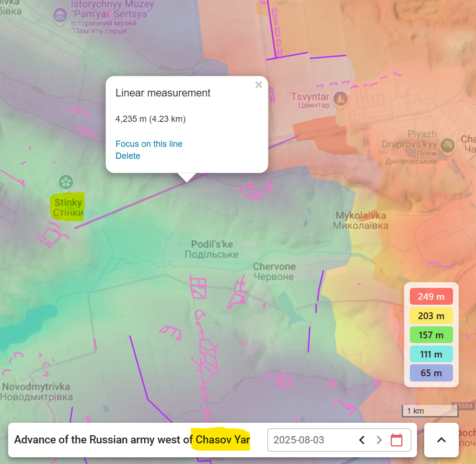
Task: Click the 1 km scale bar
Action: tap(430, 411)
